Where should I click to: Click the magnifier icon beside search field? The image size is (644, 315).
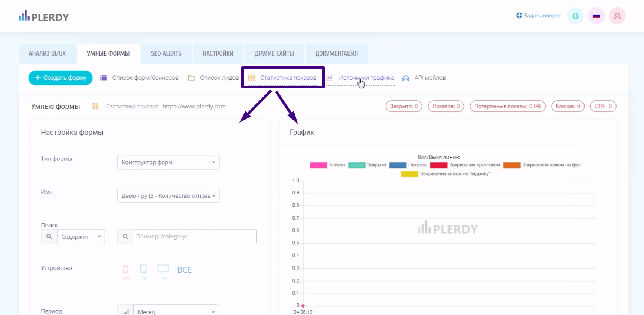point(125,237)
